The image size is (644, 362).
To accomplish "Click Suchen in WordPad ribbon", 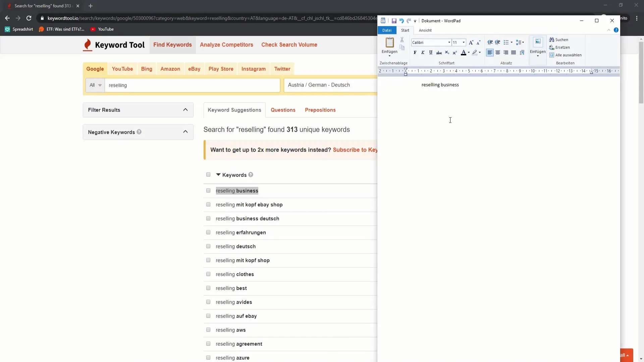I will pos(558,40).
